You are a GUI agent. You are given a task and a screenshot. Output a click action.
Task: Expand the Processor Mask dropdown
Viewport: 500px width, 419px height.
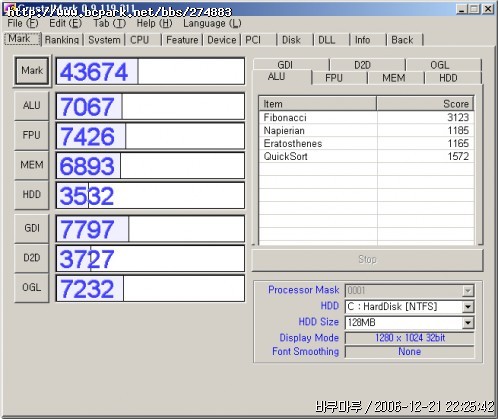coord(468,290)
